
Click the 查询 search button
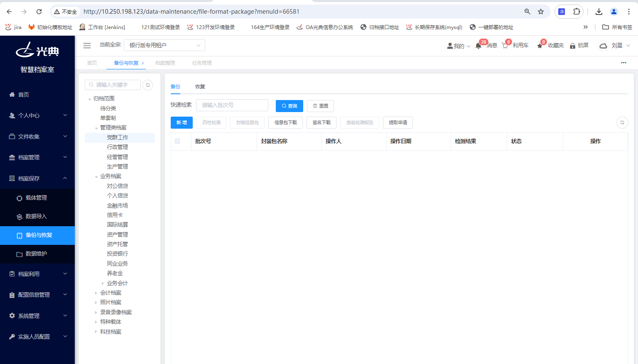pos(290,106)
